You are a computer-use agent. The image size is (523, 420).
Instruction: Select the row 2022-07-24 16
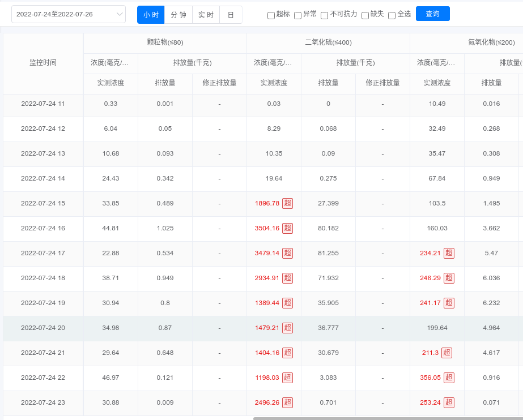[x=263, y=228]
